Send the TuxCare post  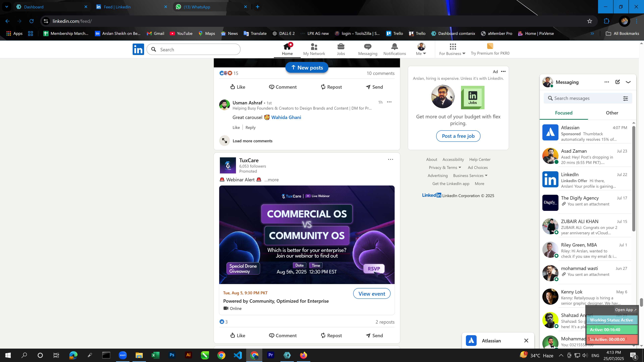[x=374, y=335]
